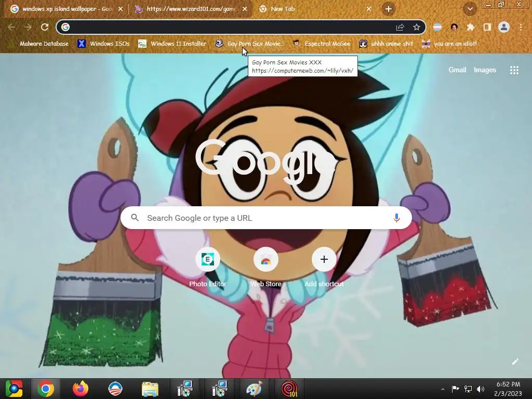
Task: Switch to the wizard101.com tab
Action: [191, 9]
